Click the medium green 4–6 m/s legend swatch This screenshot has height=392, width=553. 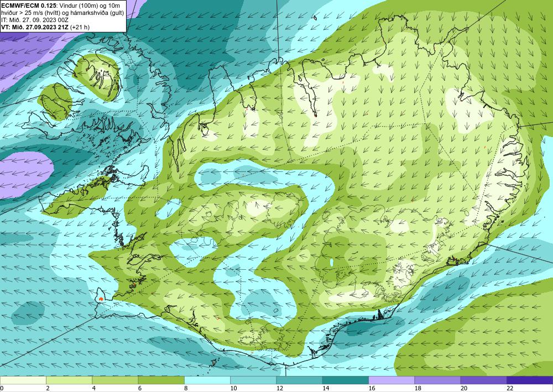[x=116, y=380]
